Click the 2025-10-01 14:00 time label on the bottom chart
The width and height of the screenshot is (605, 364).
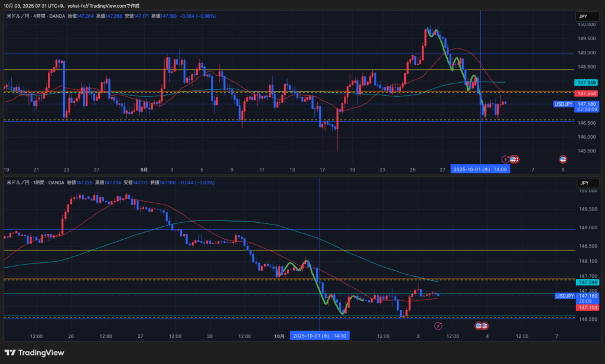(320, 336)
